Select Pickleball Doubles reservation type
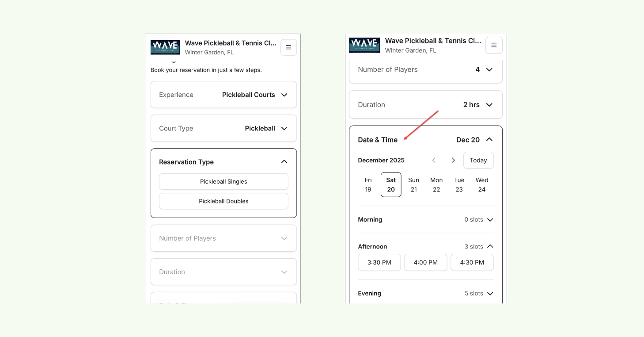Image resolution: width=644 pixels, height=337 pixels. [224, 201]
